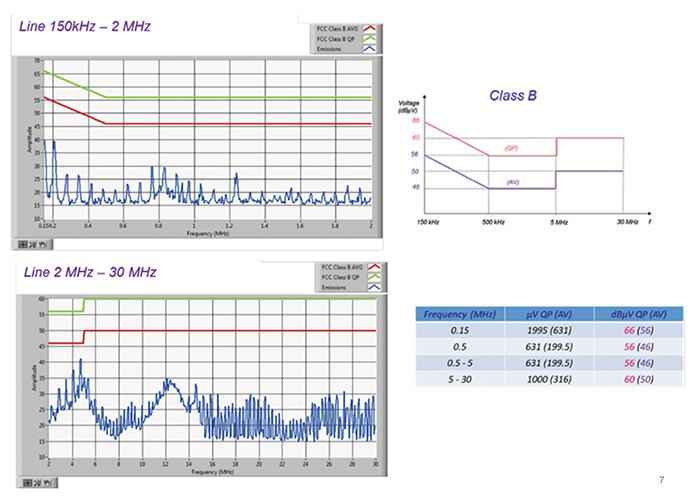The image size is (700, 497).
Task: Click the "Frequency (MHz)" table column header
Action: (460, 313)
